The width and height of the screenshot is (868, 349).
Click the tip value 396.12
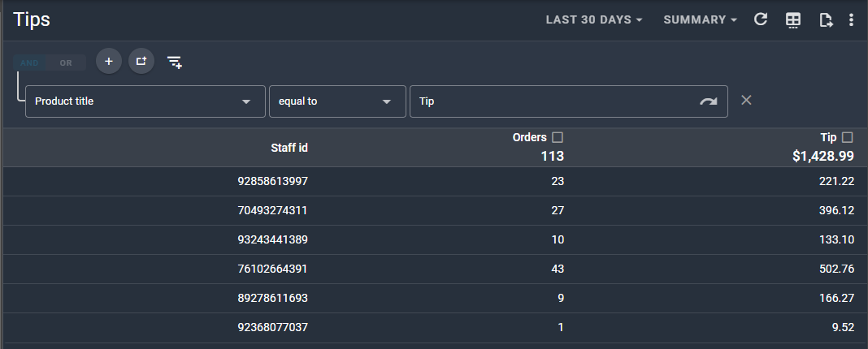836,210
